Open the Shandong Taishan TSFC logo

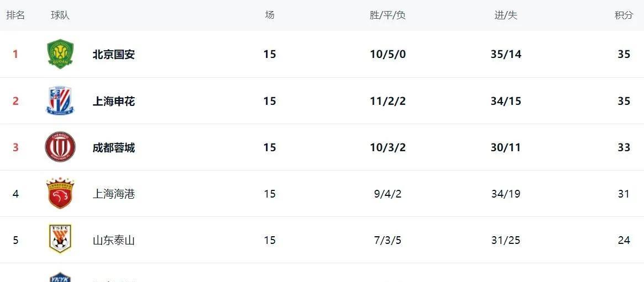[x=60, y=238]
